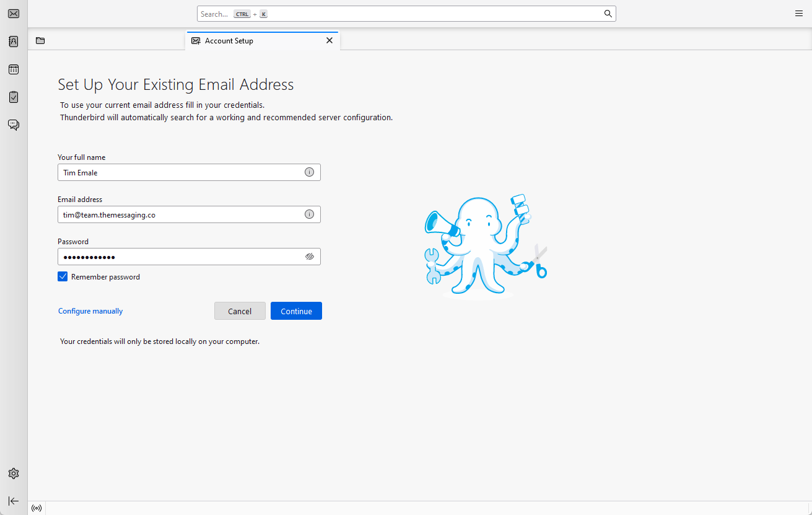The height and width of the screenshot is (515, 812).
Task: Open the Address Book icon
Action: click(14, 42)
